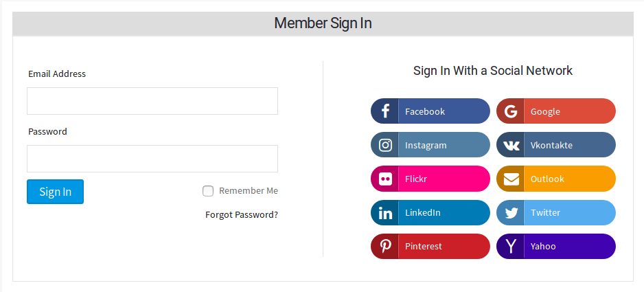Focus the Email Address input field
Image resolution: width=644 pixels, height=292 pixels.
click(x=152, y=101)
